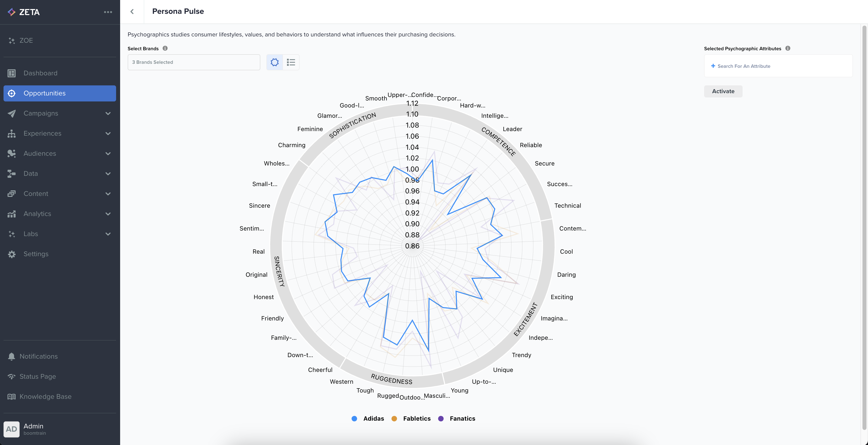Open the Knowledge Base book icon
This screenshot has width=868, height=445.
coord(12,397)
